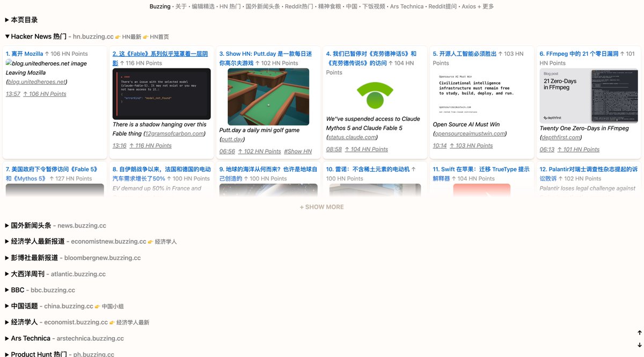Click the + SHOW MORE button

click(x=322, y=207)
